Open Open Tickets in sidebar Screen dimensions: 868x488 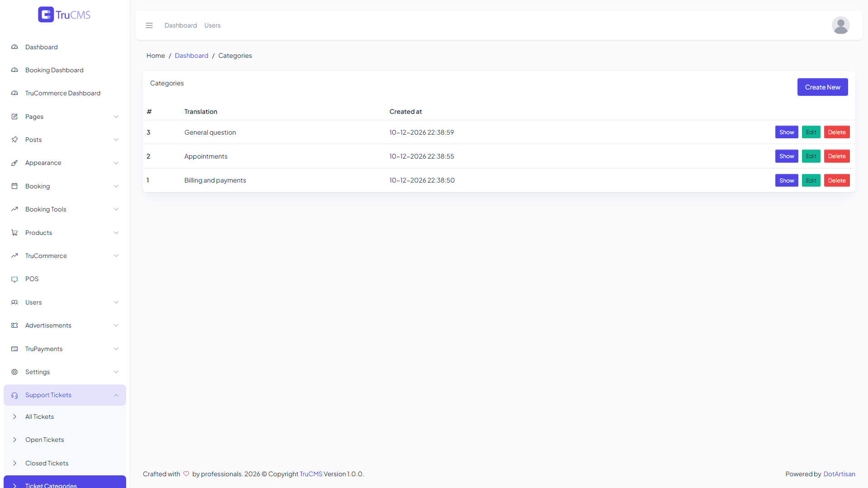click(65, 440)
